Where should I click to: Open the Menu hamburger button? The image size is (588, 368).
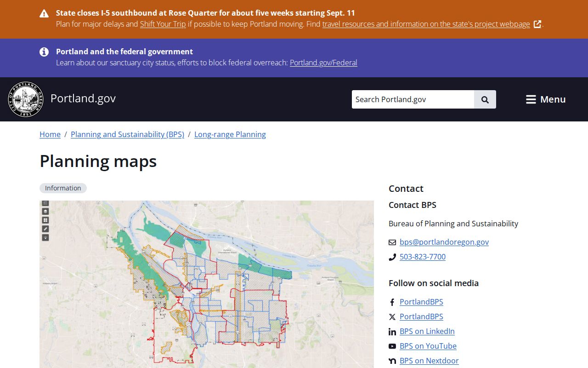click(546, 99)
